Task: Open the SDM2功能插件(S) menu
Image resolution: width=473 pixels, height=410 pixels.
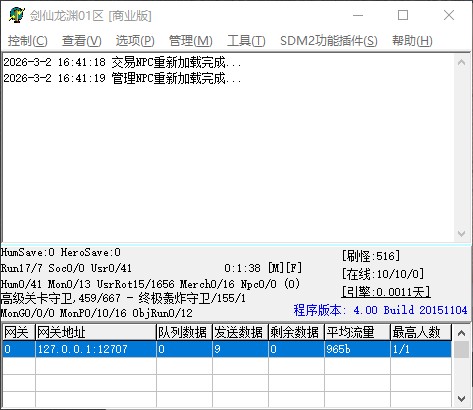Action: (329, 41)
